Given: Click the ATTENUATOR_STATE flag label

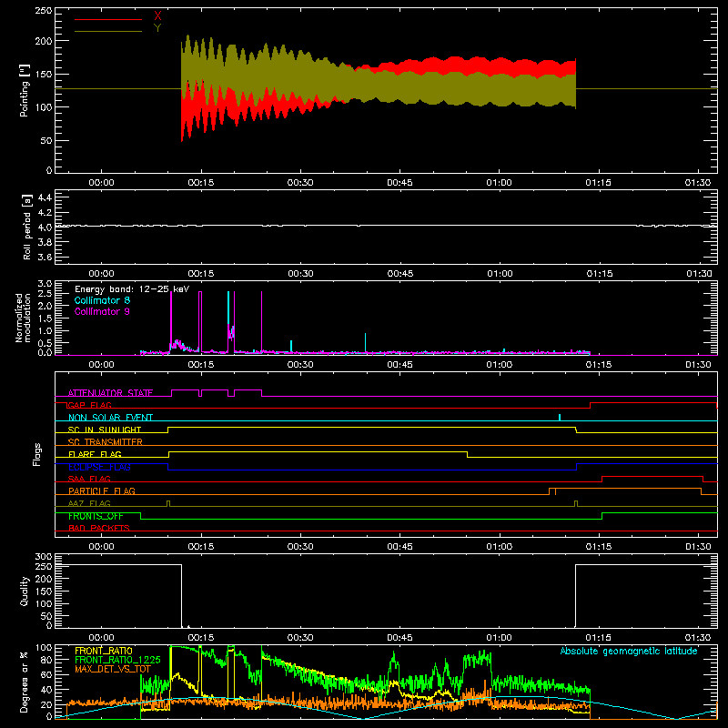Looking at the screenshot, I should click(110, 393).
